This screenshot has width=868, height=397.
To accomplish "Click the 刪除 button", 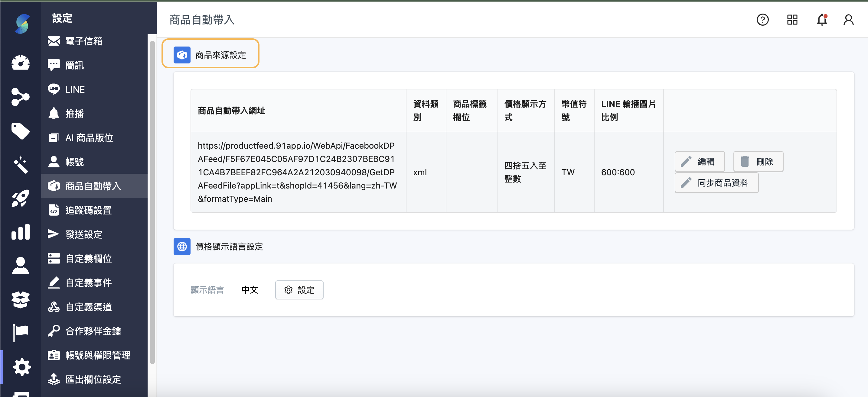I will coord(758,162).
